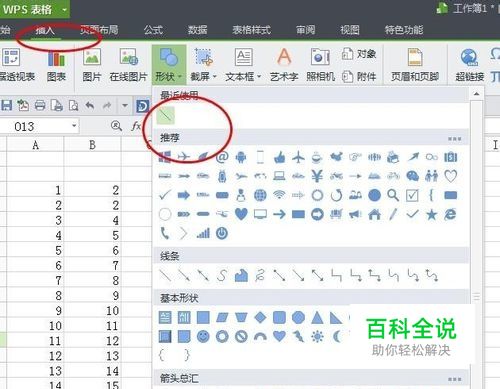
Task: Pick the smiley face basic shape
Action: (203, 337)
